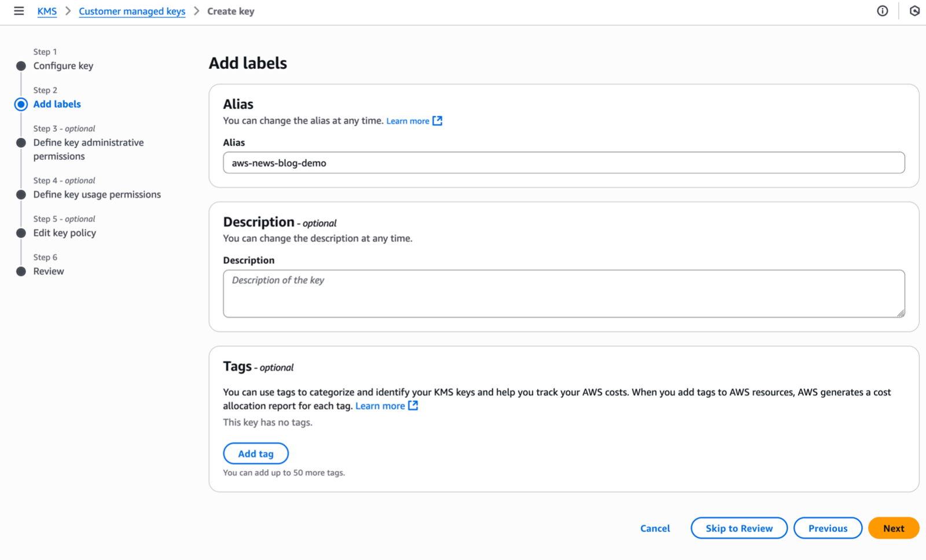Click the active Add labels step indicator
Screen dimensions: 926x560
click(21, 104)
